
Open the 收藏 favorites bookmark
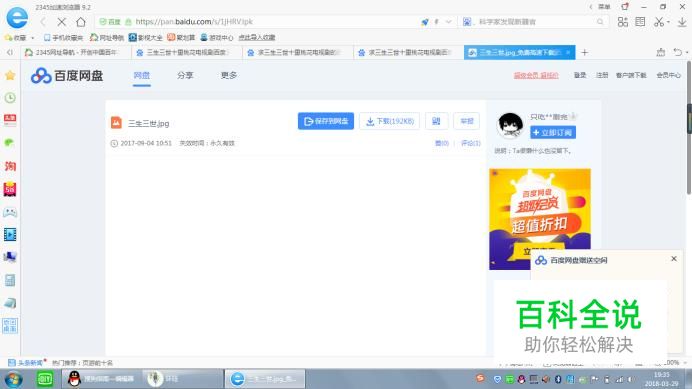pos(16,38)
